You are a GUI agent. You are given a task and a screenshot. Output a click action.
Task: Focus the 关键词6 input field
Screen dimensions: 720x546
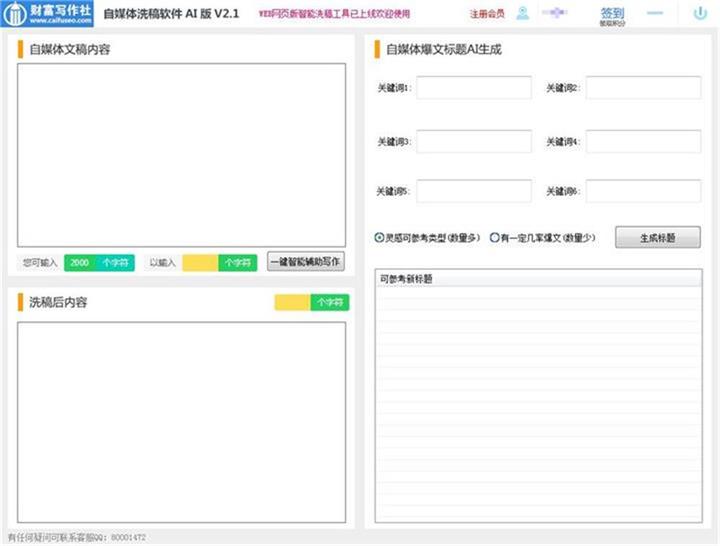(643, 191)
